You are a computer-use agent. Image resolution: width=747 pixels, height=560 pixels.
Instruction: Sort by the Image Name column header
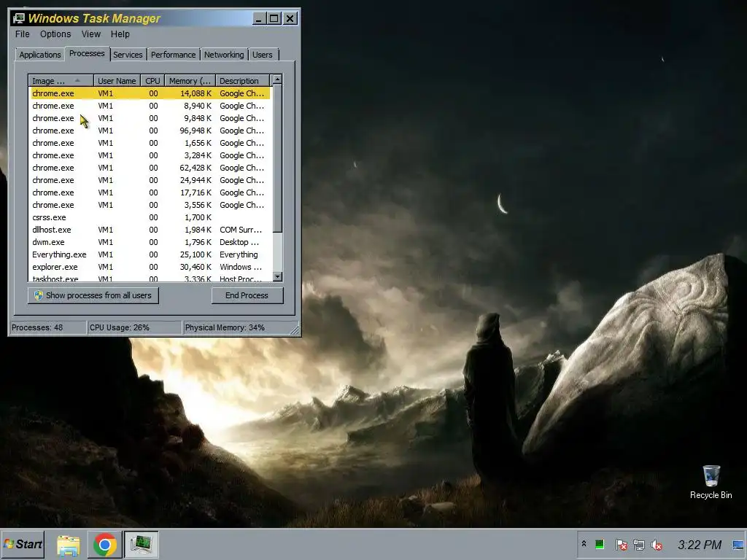pyautogui.click(x=61, y=81)
